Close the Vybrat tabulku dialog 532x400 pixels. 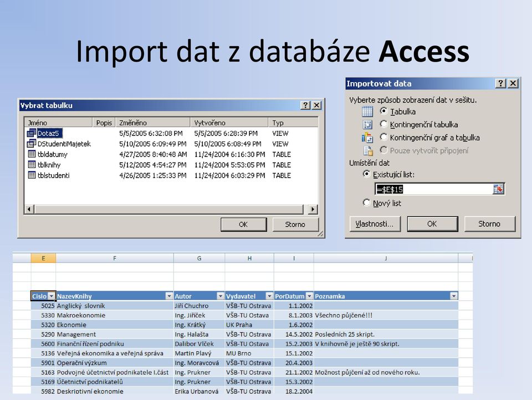316,105
